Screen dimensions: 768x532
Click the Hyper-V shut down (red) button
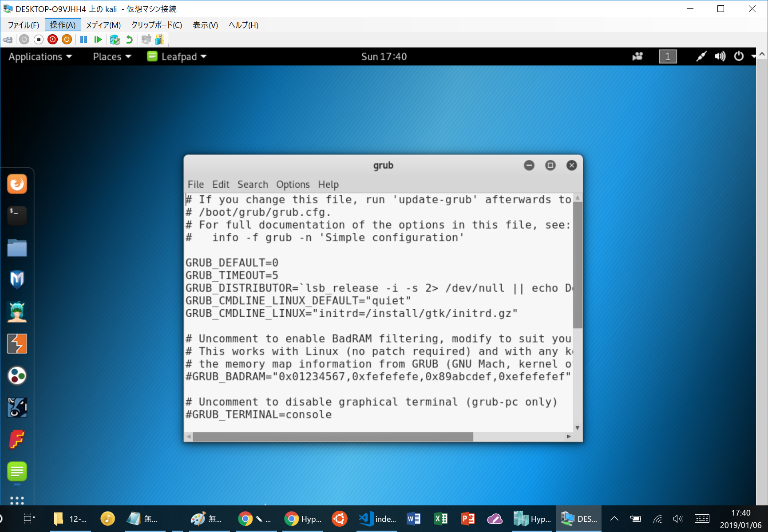coord(52,39)
